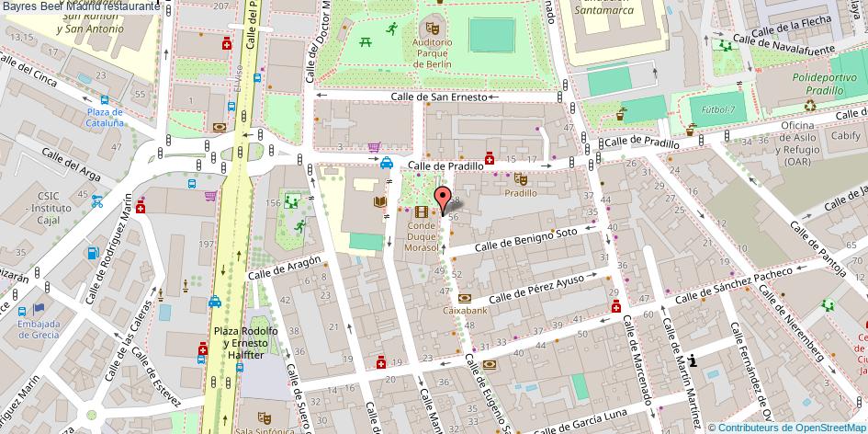Screen dimensions: 868x434
Task: Select the playground icon by Calle de Navalafuente
Action: tap(726, 45)
